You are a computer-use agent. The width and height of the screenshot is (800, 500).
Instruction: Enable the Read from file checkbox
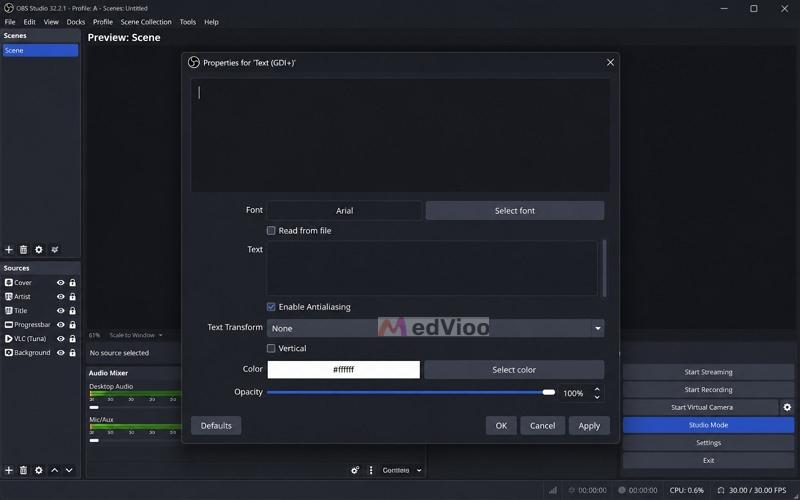pos(271,231)
